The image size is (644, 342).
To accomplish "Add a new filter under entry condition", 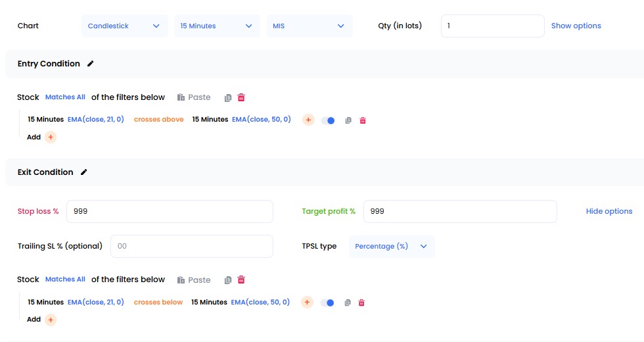I will 51,137.
